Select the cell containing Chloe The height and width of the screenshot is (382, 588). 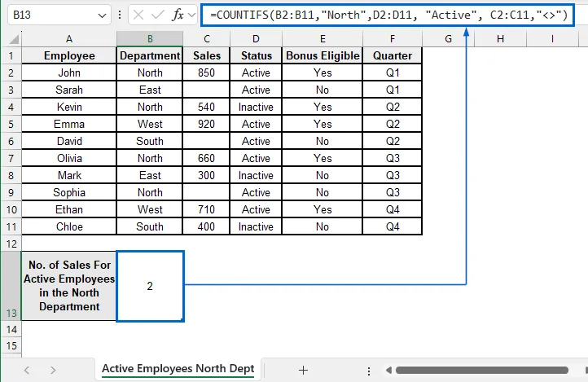tap(69, 226)
